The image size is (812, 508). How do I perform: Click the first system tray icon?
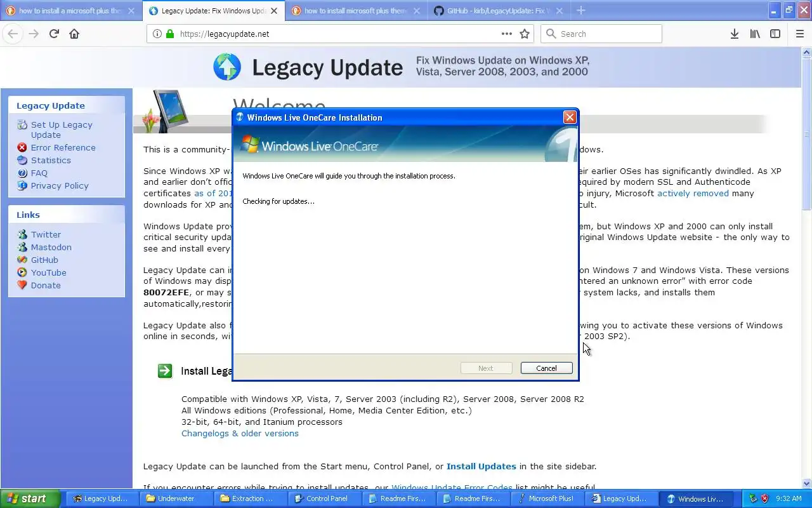[752, 498]
